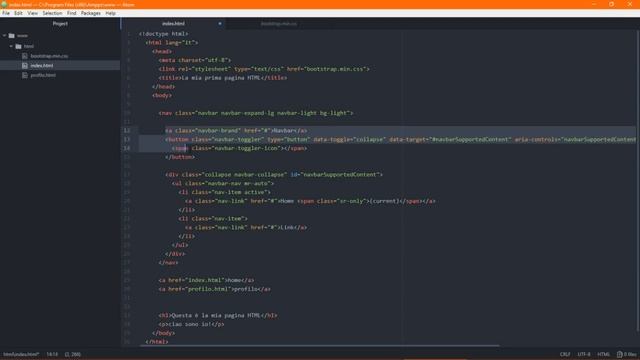Click the bootstrap.min.css file icon
Viewport: 640px width, 360px height.
25,56
